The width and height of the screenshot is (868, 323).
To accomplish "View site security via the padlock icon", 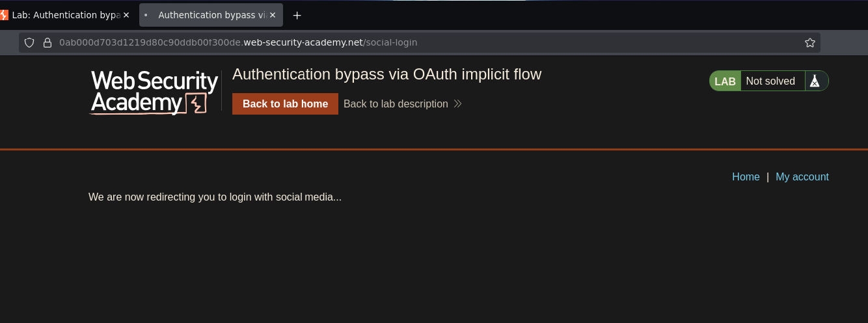I will coord(47,42).
